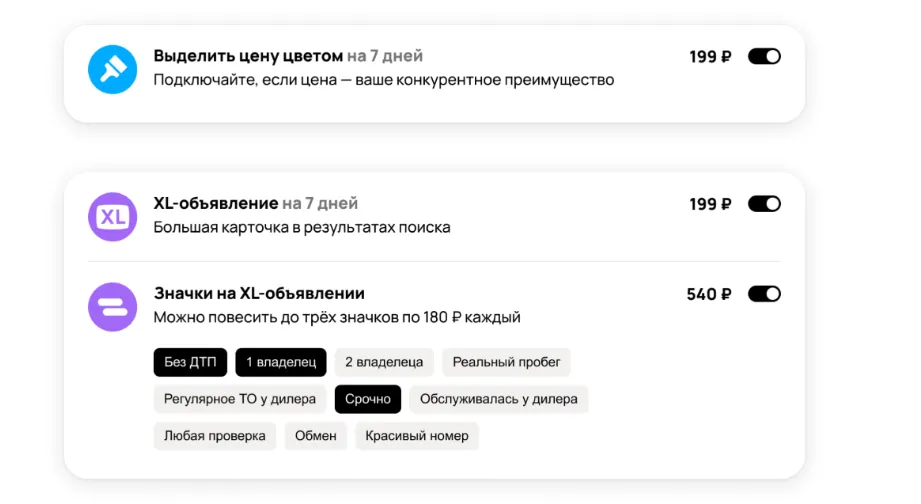The height and width of the screenshot is (504, 921).
Task: Click the Значки на XL-объявлении heading
Action: tap(259, 293)
